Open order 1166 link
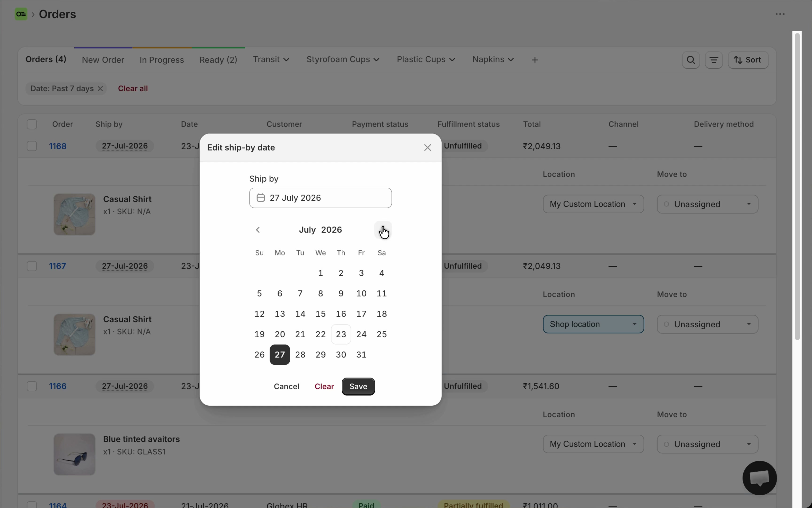Image resolution: width=812 pixels, height=508 pixels. 58,386
